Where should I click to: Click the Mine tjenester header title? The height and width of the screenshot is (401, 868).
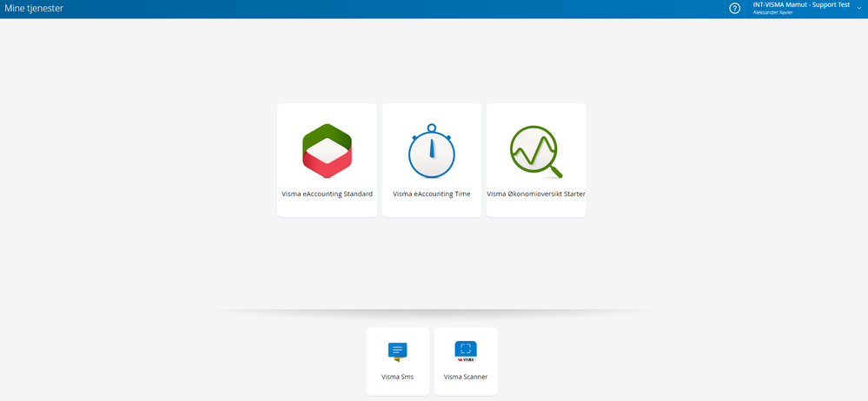(34, 9)
